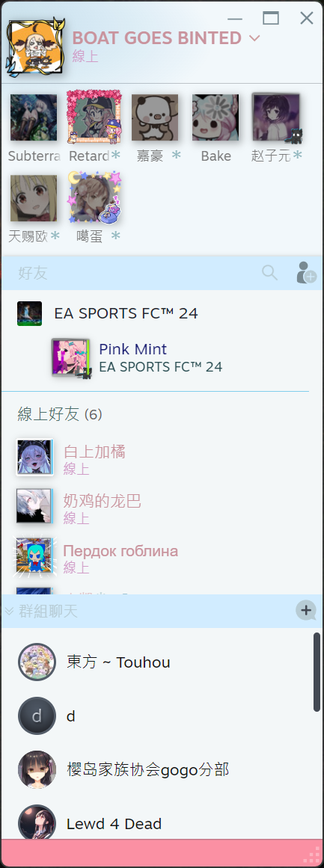Open chat with Пердок гоблина
324x868 pixels.
click(x=162, y=556)
